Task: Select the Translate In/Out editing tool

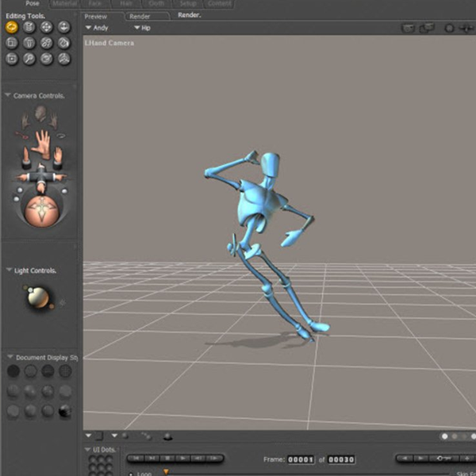Action: click(x=64, y=27)
